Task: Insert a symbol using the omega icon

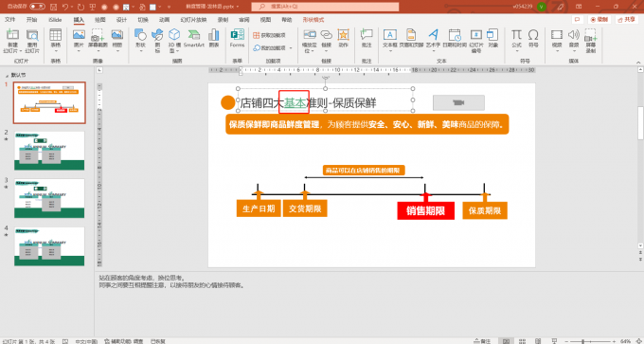Action: click(x=533, y=38)
